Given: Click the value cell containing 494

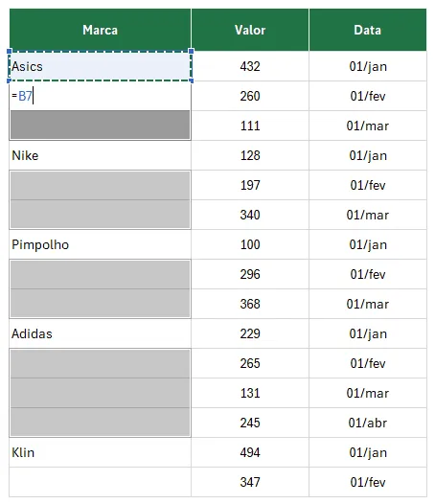Looking at the screenshot, I should click(x=250, y=452).
